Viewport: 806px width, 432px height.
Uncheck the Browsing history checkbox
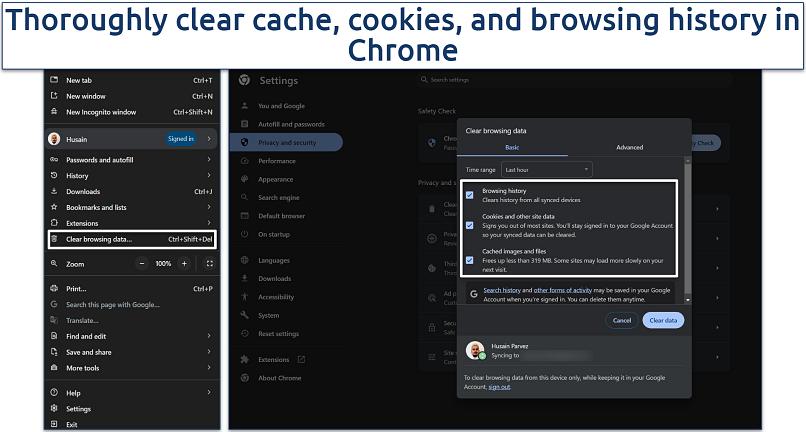tap(470, 195)
